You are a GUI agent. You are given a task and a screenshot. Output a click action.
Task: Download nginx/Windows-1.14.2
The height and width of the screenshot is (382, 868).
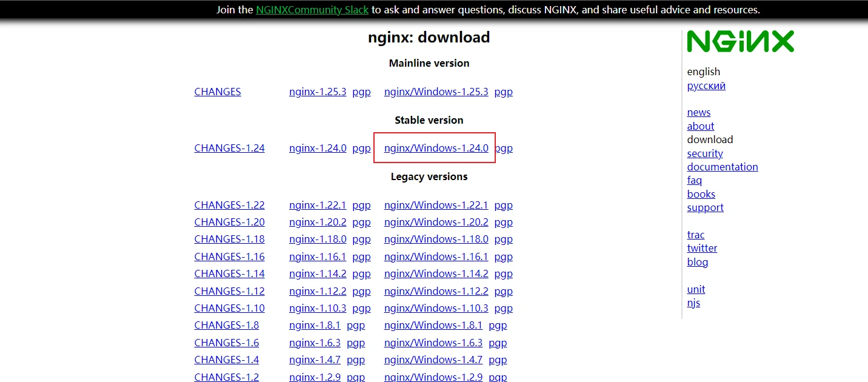click(x=436, y=273)
